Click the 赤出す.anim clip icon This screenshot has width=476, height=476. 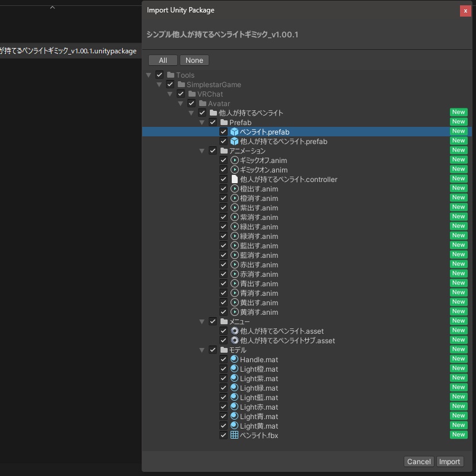[234, 264]
